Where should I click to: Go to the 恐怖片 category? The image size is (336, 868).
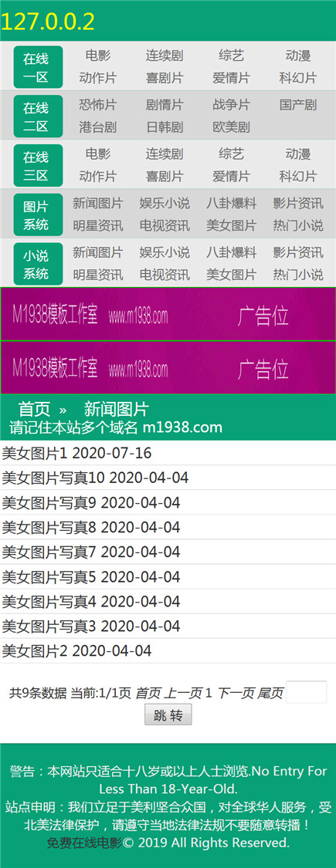(x=98, y=105)
